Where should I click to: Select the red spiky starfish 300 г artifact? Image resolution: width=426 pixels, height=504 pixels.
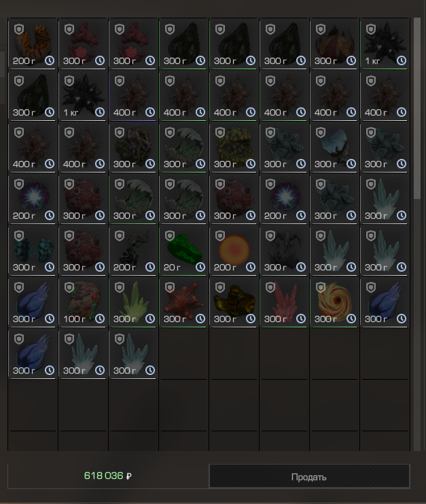[183, 302]
